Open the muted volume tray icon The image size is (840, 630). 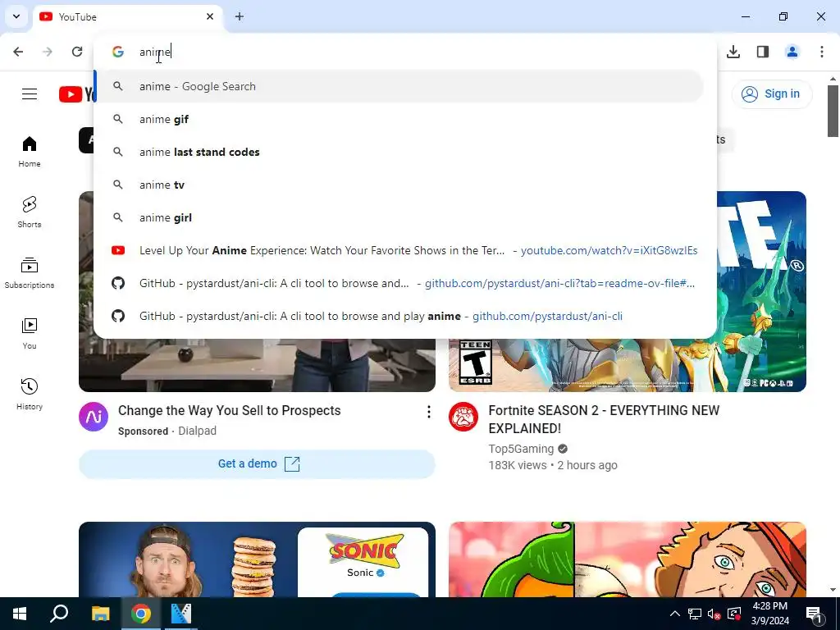[714, 614]
